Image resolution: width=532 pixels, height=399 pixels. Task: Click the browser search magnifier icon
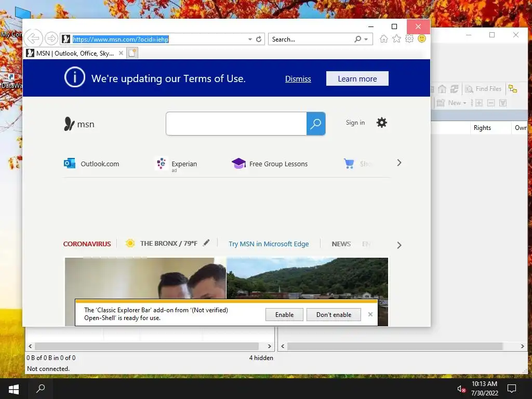pos(357,39)
